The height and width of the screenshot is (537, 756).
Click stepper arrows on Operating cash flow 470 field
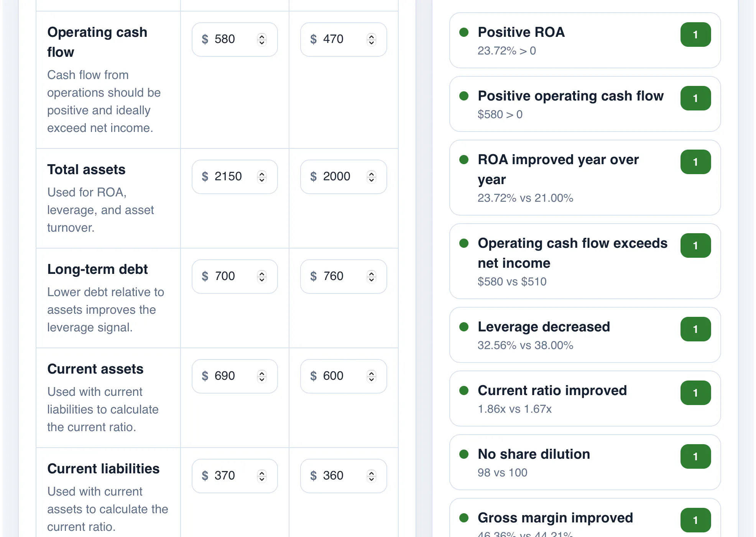[x=371, y=40]
